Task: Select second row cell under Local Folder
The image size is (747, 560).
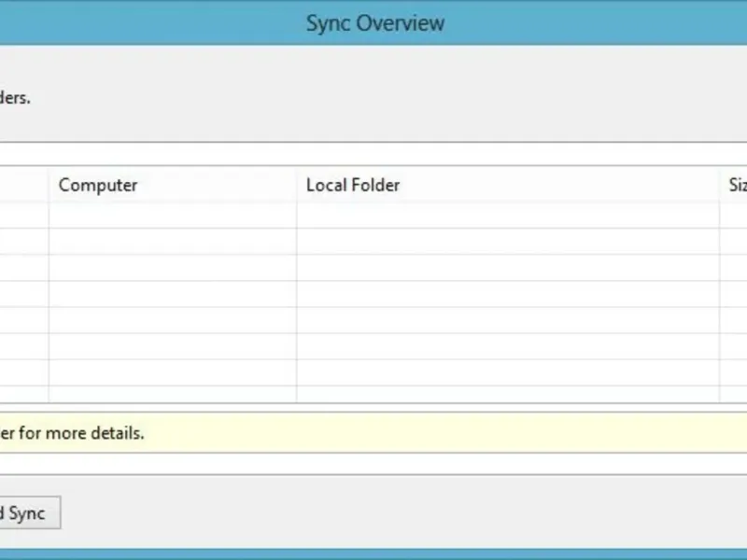Action: [x=508, y=242]
